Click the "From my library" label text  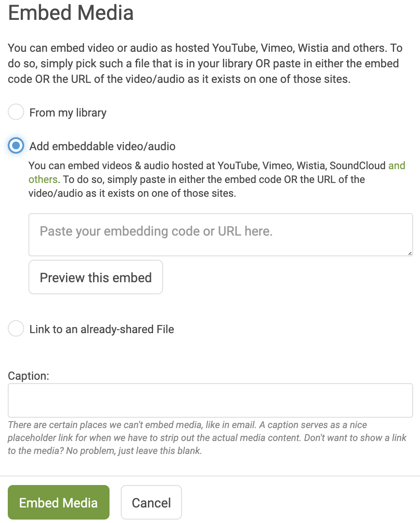[68, 113]
